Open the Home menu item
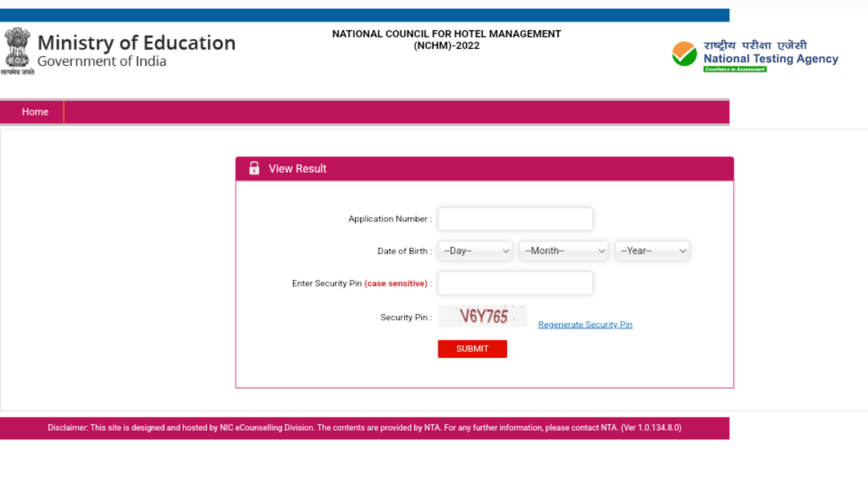The image size is (868, 488). (x=35, y=112)
